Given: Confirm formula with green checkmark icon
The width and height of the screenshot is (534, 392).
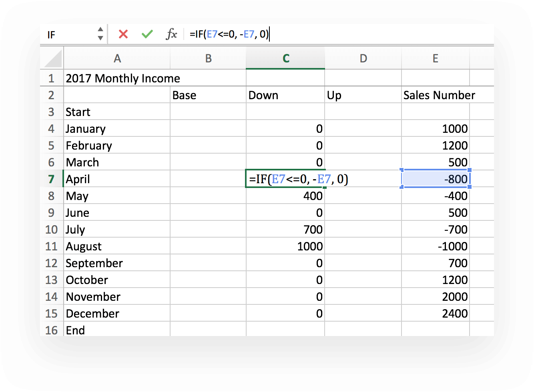Looking at the screenshot, I should click(147, 34).
